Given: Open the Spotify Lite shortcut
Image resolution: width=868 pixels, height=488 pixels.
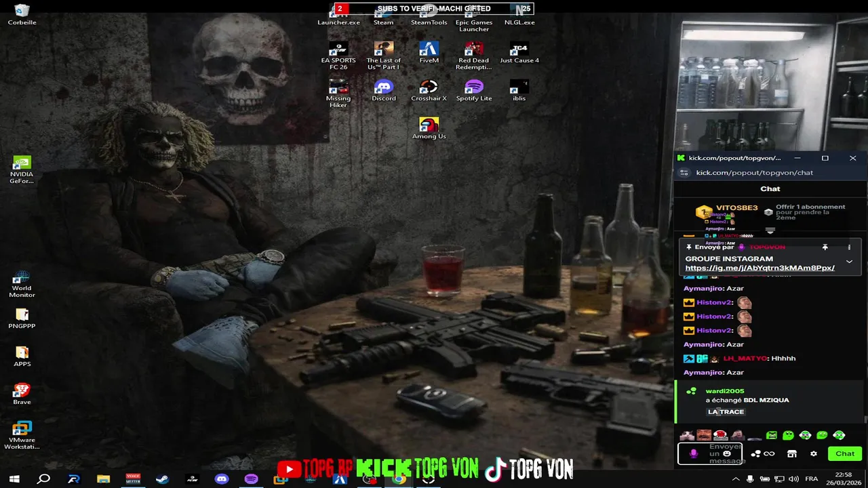Looking at the screenshot, I should coord(473,90).
